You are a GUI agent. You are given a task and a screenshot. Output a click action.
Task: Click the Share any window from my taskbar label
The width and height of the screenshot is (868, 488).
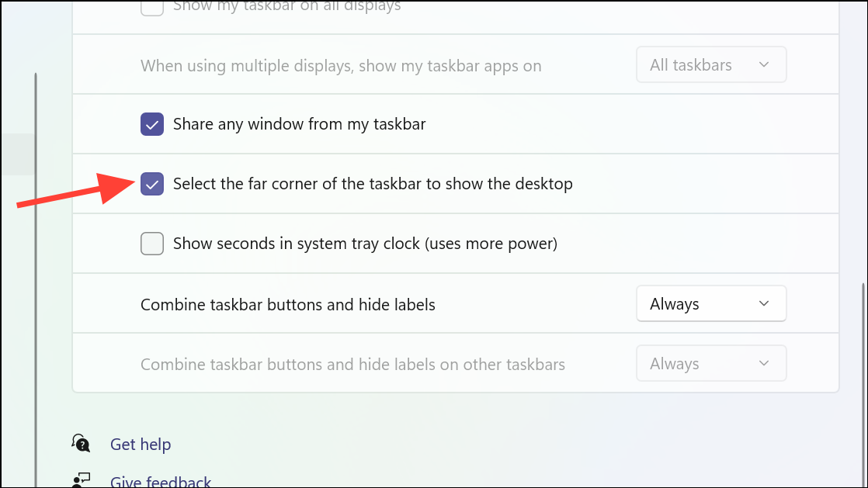point(298,123)
